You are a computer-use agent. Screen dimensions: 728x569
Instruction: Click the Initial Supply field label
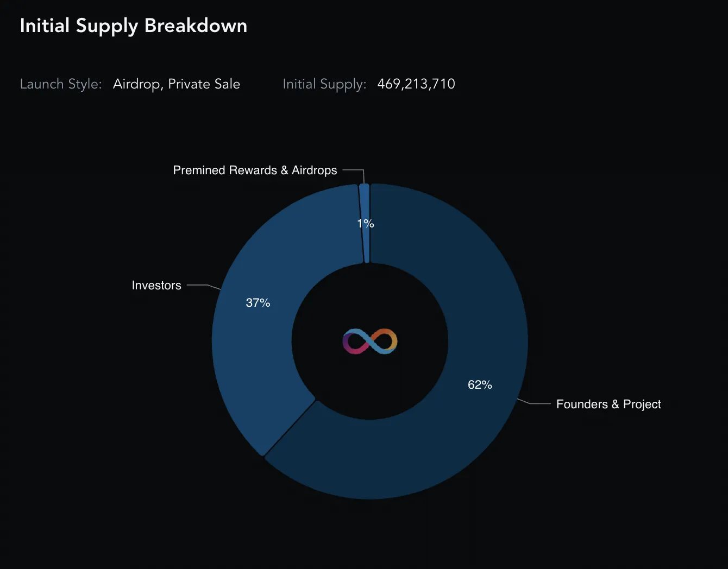click(324, 84)
